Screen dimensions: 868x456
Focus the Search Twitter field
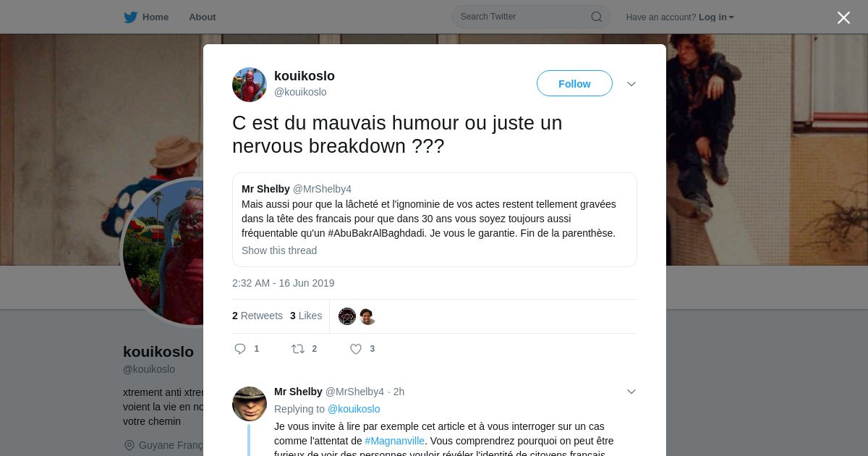531,17
